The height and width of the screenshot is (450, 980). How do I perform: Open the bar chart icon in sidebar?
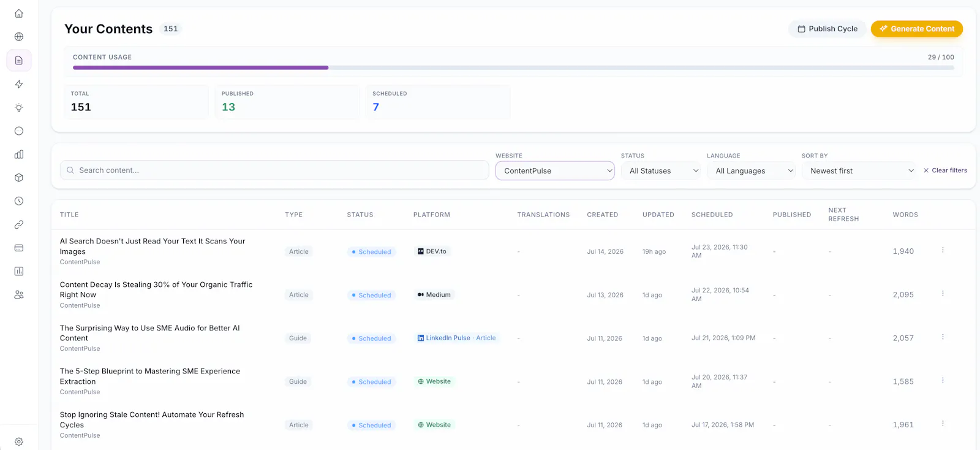(x=19, y=154)
